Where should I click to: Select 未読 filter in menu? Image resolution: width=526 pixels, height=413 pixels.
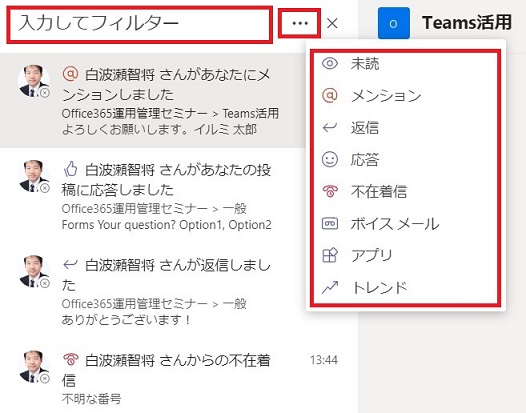[x=405, y=63]
